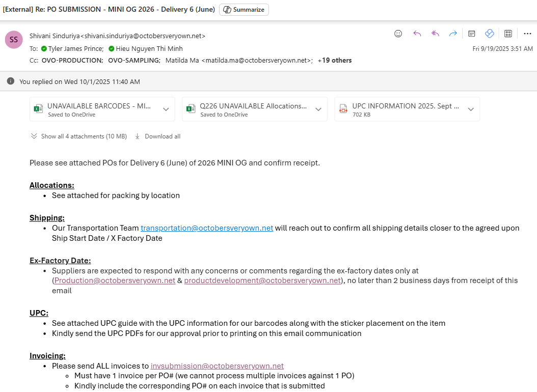Click the emoji reaction smiley icon

point(398,34)
